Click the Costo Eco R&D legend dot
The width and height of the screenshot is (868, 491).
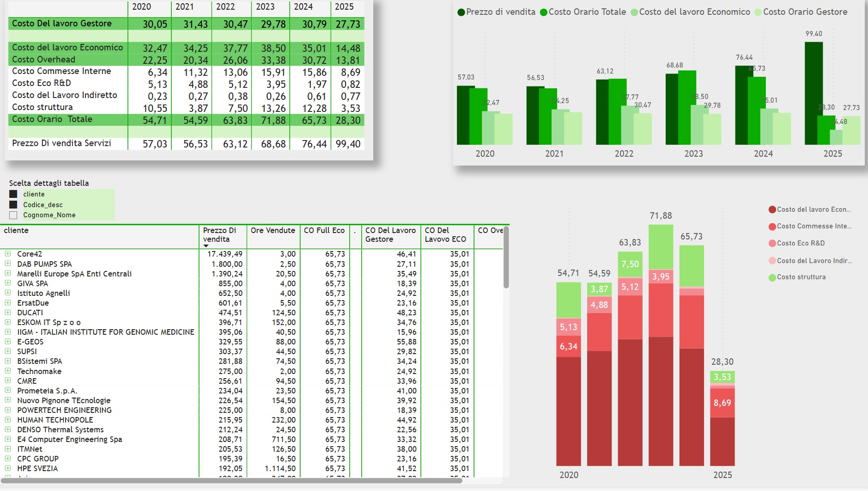(772, 243)
